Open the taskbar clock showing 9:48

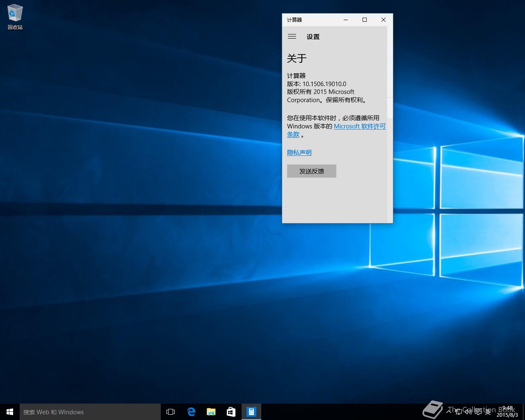tap(507, 411)
